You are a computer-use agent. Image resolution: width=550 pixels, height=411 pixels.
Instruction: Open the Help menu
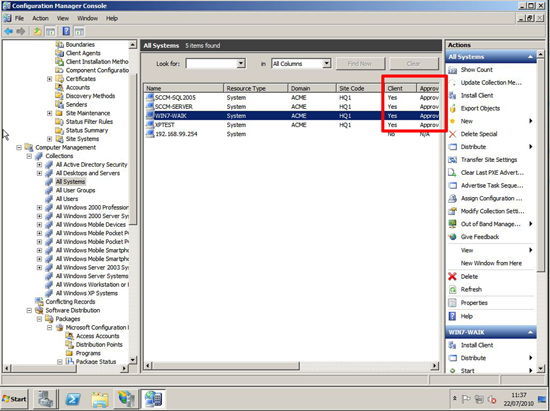pos(112,18)
